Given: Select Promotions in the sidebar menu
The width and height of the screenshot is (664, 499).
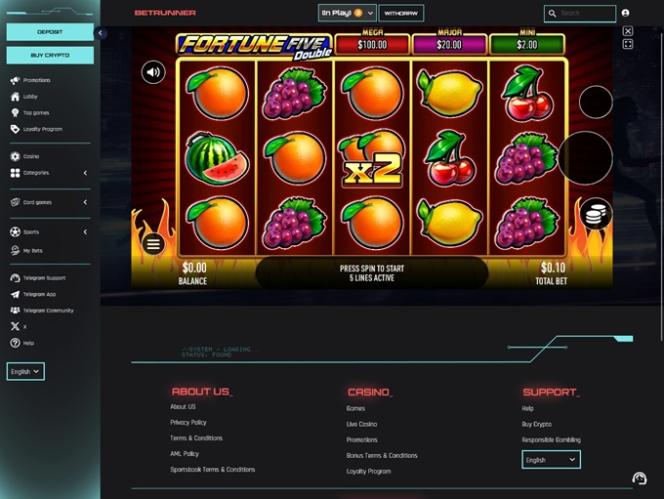Looking at the screenshot, I should (30, 80).
